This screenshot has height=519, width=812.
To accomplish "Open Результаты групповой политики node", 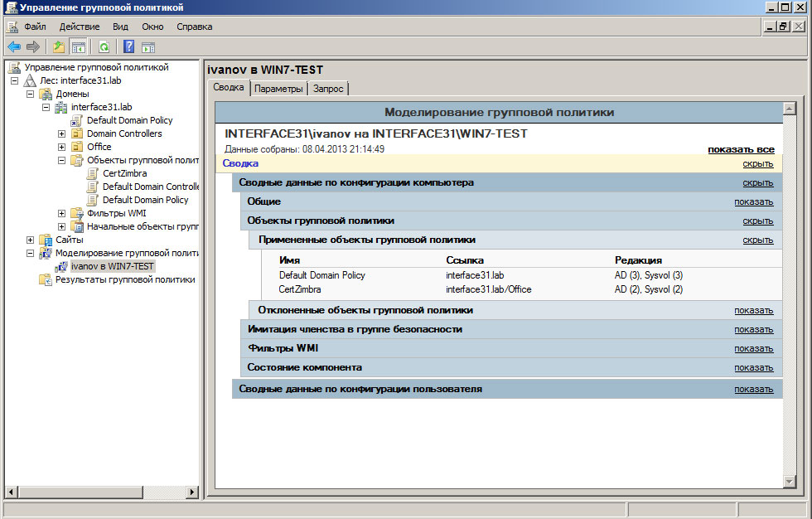I will point(124,279).
